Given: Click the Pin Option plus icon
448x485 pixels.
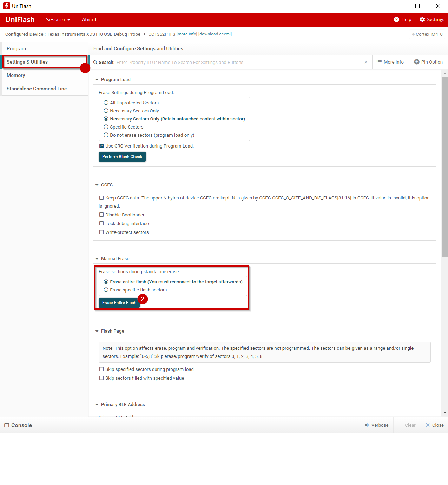Looking at the screenshot, I should pos(417,62).
